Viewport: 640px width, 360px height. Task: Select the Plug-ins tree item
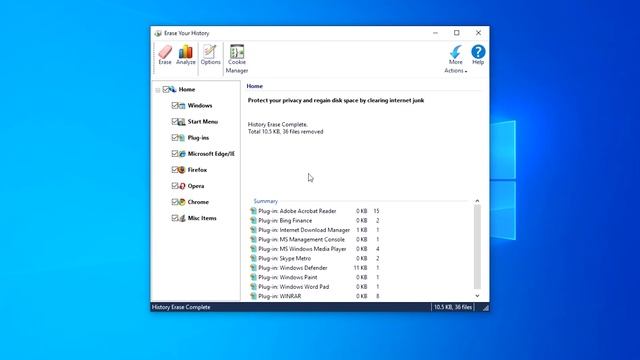pyautogui.click(x=198, y=138)
